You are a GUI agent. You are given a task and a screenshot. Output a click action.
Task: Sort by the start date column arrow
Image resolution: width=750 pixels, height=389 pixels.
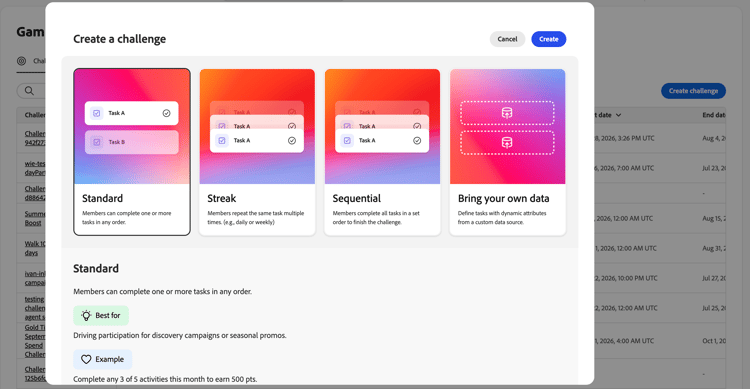[x=618, y=115]
